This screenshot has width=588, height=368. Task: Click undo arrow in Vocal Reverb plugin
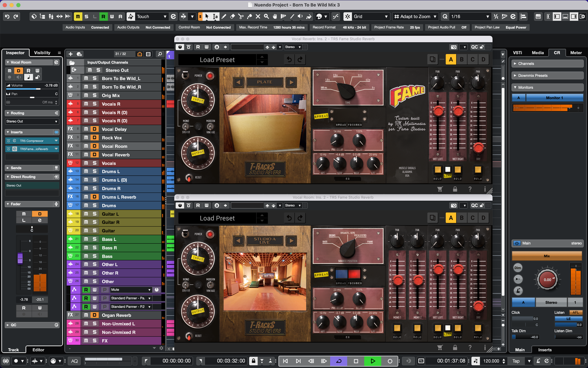289,59
